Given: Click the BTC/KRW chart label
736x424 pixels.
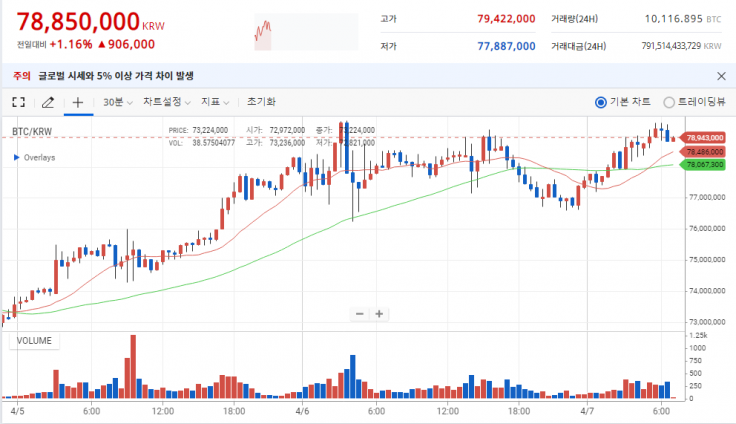Looking at the screenshot, I should click(32, 132).
